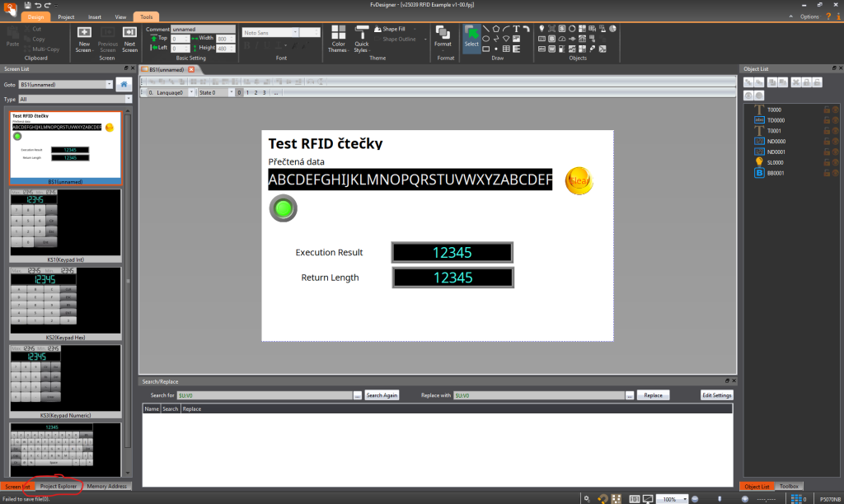Click the Search Again button
The height and width of the screenshot is (504, 844).
pyautogui.click(x=382, y=395)
